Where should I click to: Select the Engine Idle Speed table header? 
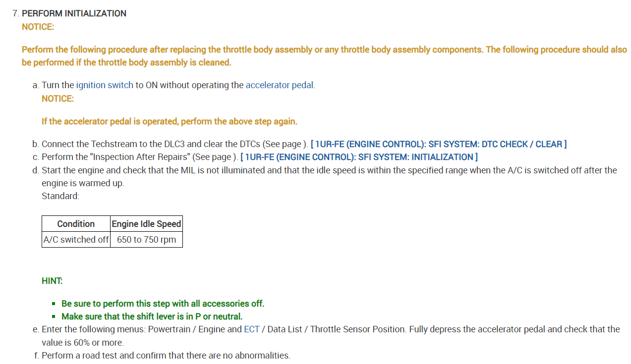[146, 224]
